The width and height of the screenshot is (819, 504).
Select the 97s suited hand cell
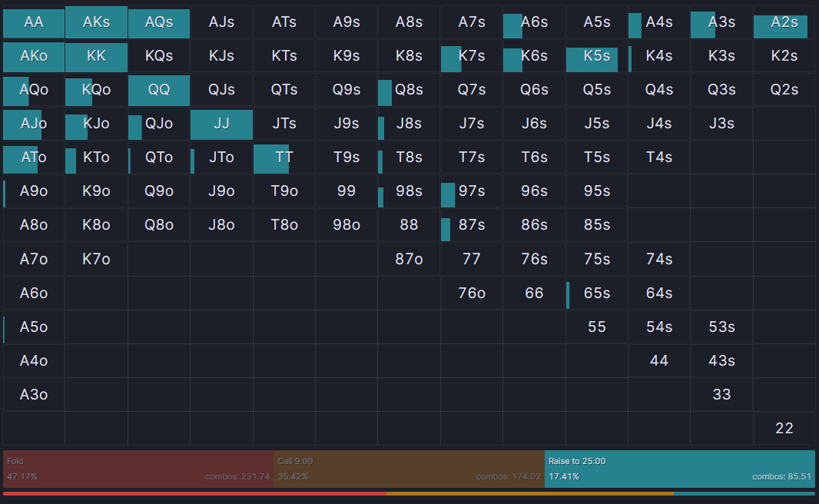[471, 191]
